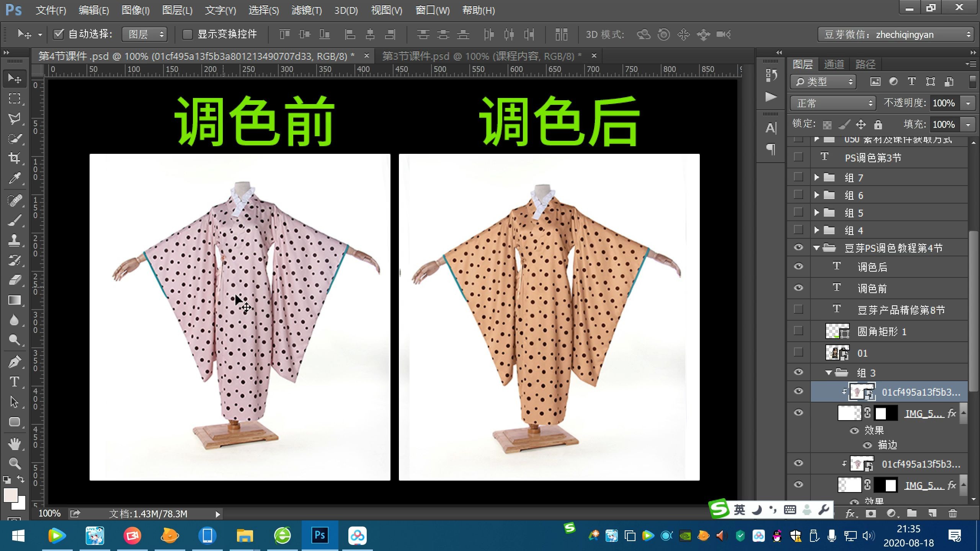Select the Pen tool
Viewport: 980px width, 551px height.
pyautogui.click(x=15, y=362)
